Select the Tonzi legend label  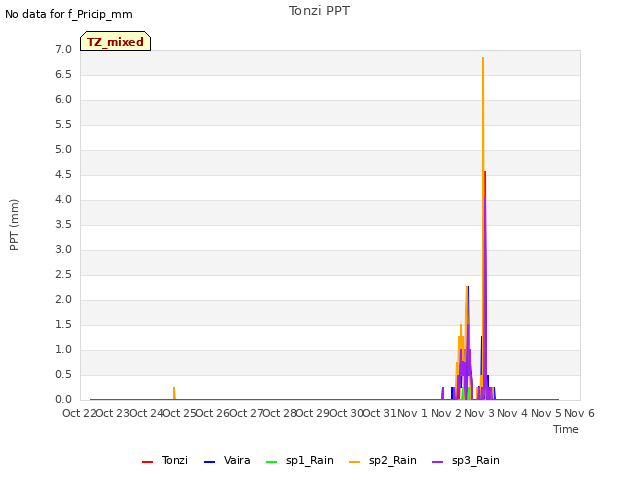tap(175, 460)
